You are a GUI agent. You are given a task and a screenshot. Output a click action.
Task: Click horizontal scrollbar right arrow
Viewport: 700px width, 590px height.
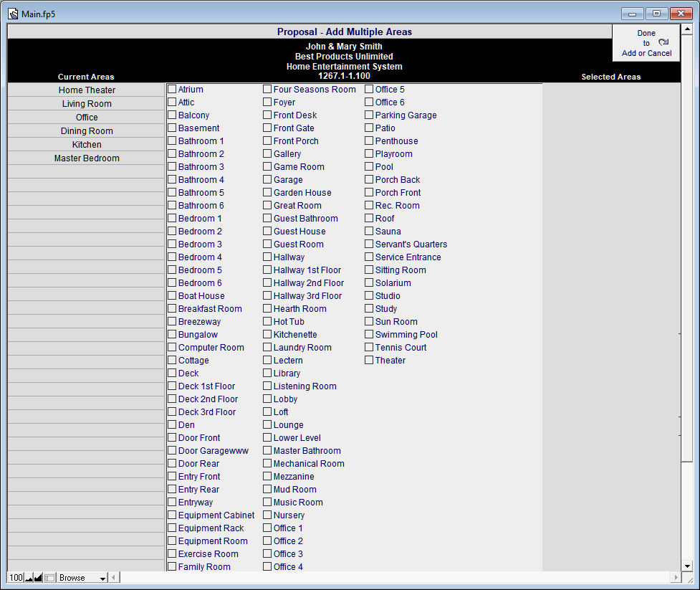(676, 578)
